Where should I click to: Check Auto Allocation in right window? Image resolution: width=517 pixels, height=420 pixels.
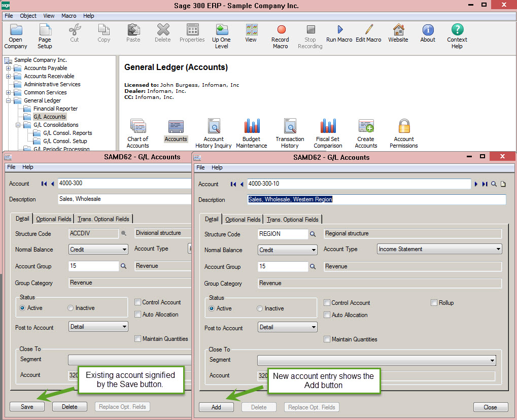pos(327,315)
